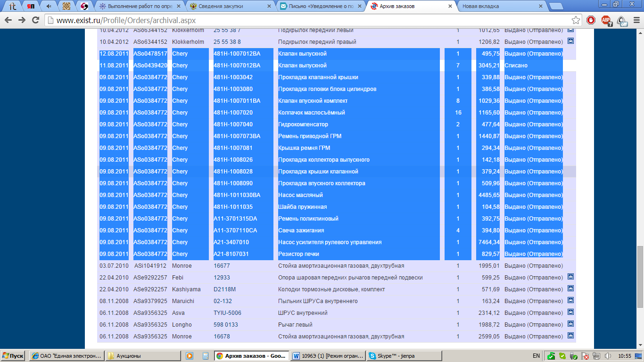The image size is (644, 362).
Task: Switch to the first pinned tab
Action: point(13,6)
